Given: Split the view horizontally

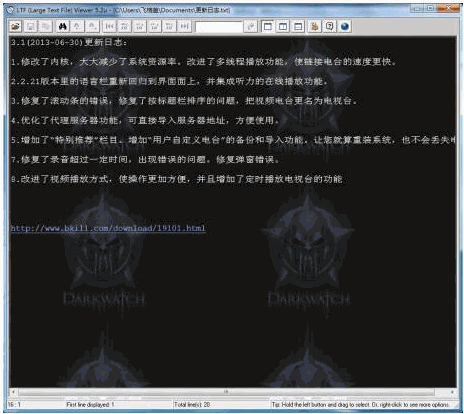Looking at the screenshot, I should [298, 26].
